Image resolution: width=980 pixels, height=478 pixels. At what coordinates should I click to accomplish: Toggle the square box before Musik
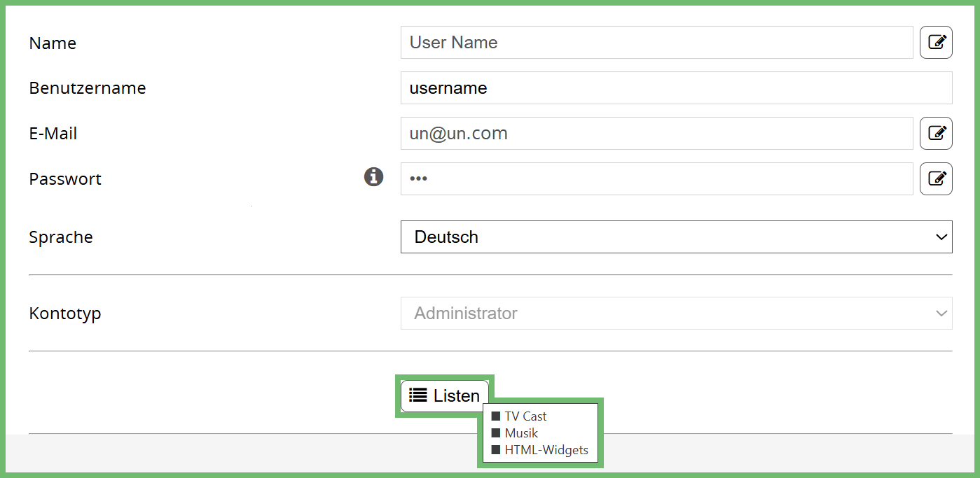point(496,433)
